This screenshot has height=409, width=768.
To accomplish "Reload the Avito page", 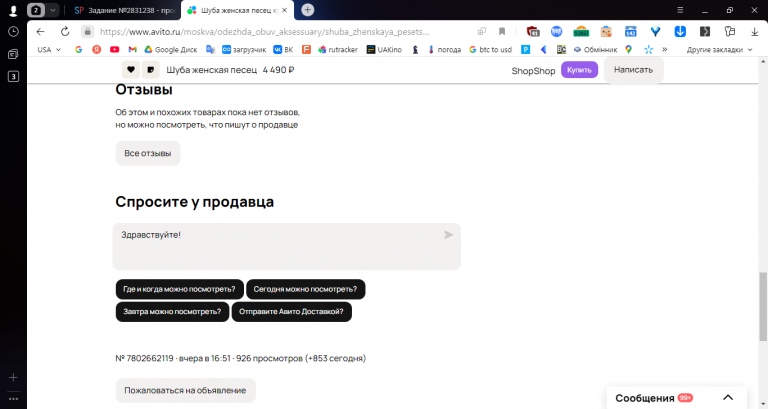I will click(65, 31).
